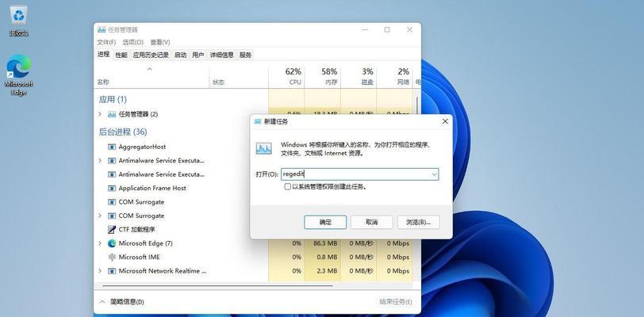Click the AggregatorHost process icon
This screenshot has height=317, width=644.
(112, 147)
